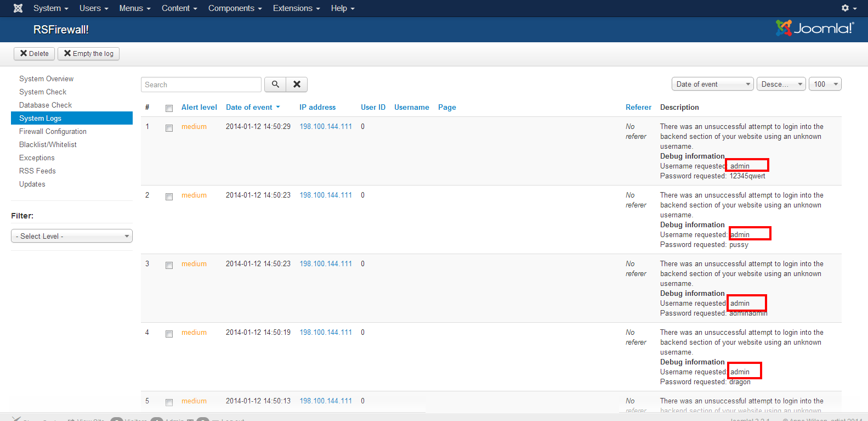Select System Logs in sidebar
The image size is (868, 421).
pyautogui.click(x=72, y=118)
